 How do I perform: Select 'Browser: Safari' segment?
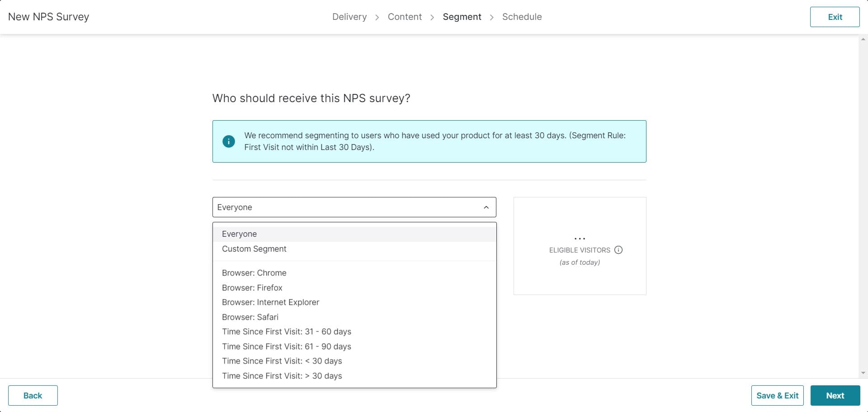[x=250, y=317]
